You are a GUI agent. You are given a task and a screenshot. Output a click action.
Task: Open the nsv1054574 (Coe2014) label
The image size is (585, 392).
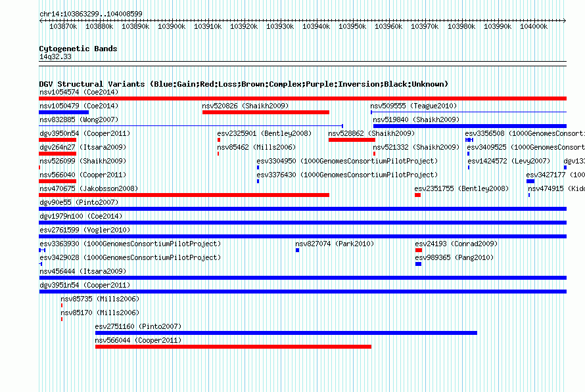tap(79, 92)
